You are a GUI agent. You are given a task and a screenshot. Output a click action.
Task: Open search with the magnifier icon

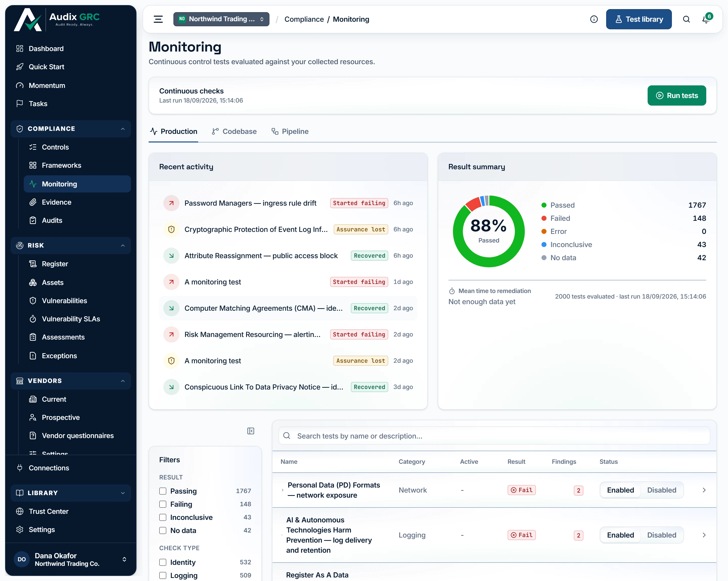click(x=686, y=19)
